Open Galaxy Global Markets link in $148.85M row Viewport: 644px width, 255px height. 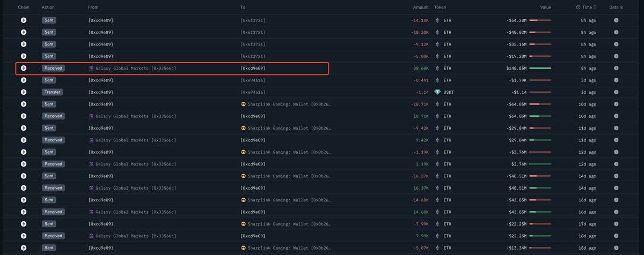click(x=136, y=68)
